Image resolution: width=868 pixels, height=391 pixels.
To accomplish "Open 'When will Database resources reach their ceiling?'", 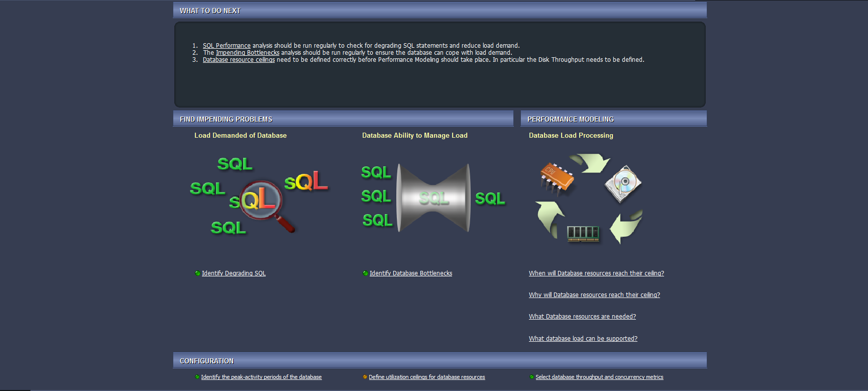I will tap(596, 273).
